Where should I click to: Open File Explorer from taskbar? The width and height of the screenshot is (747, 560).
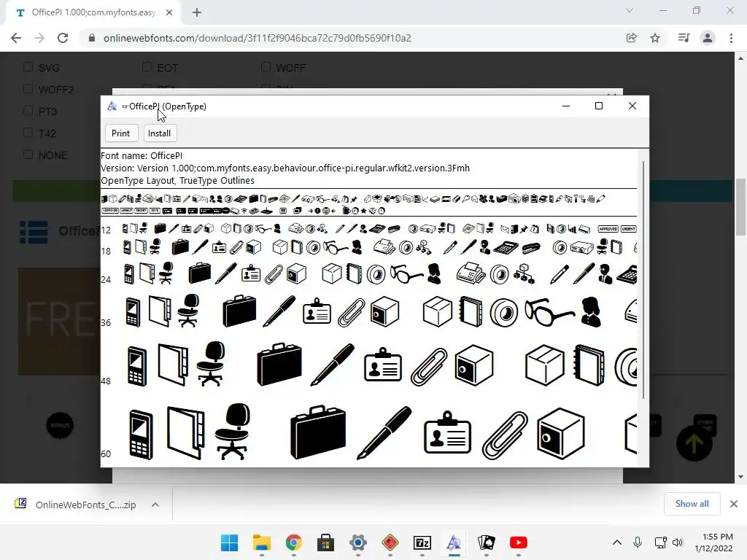point(262,542)
